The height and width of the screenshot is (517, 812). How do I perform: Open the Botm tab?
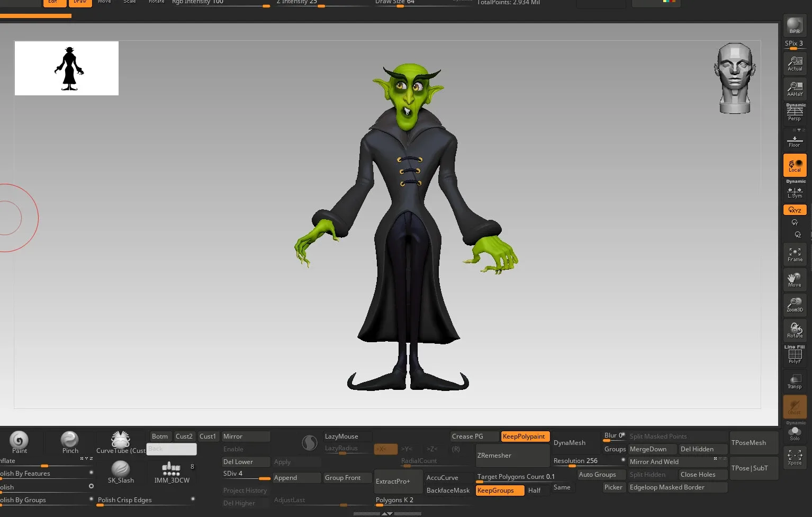click(x=160, y=436)
